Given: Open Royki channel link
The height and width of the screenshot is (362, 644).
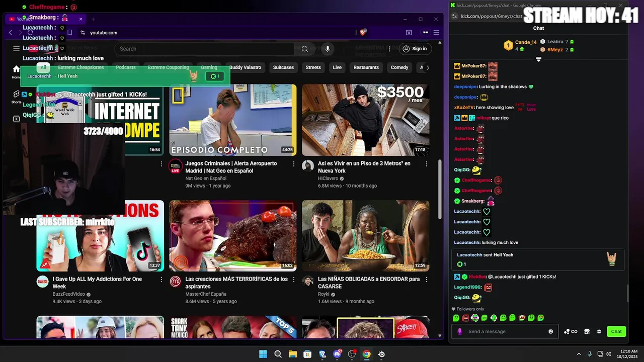Looking at the screenshot, I should click(x=324, y=294).
